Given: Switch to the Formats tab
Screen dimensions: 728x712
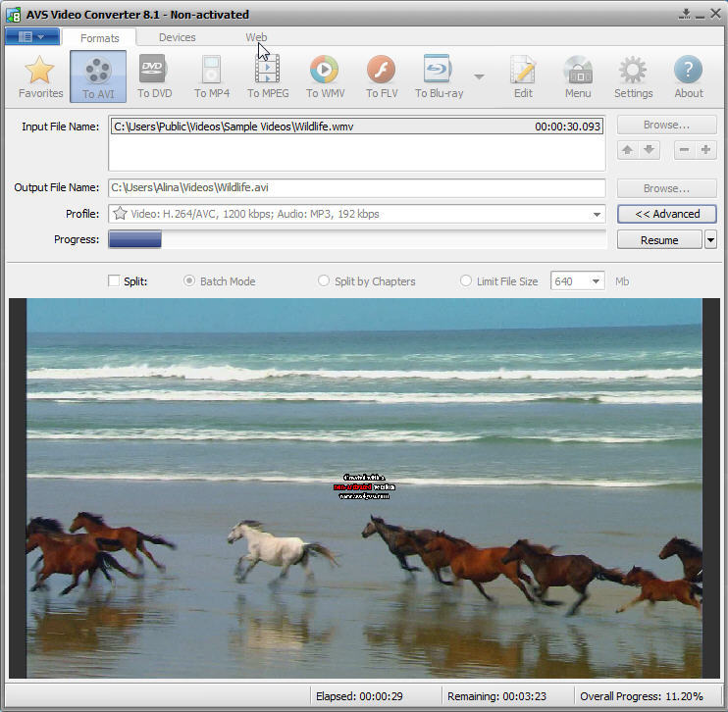Looking at the screenshot, I should tap(99, 38).
